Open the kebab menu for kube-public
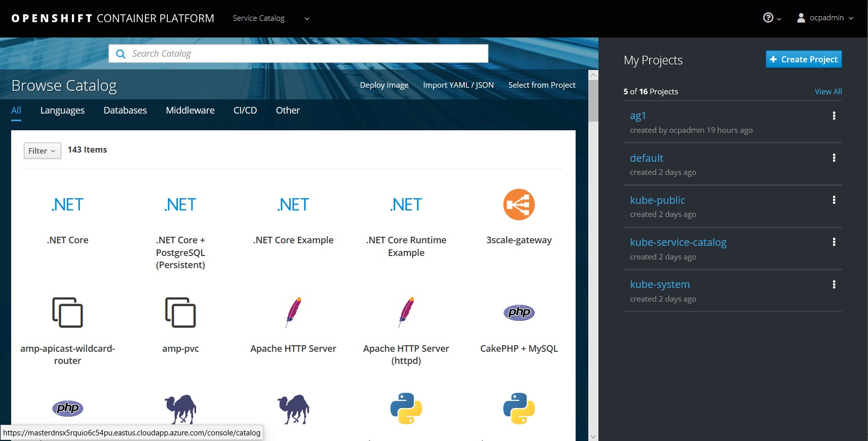The image size is (868, 441). pyautogui.click(x=834, y=200)
